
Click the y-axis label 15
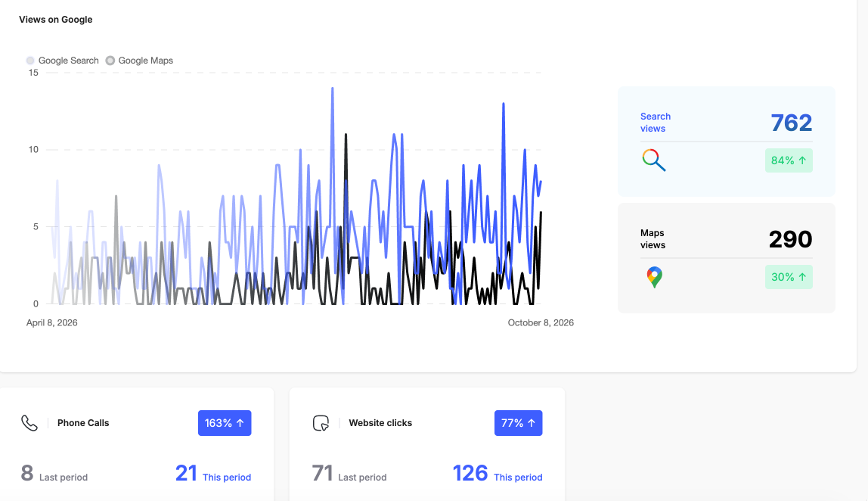(x=34, y=73)
